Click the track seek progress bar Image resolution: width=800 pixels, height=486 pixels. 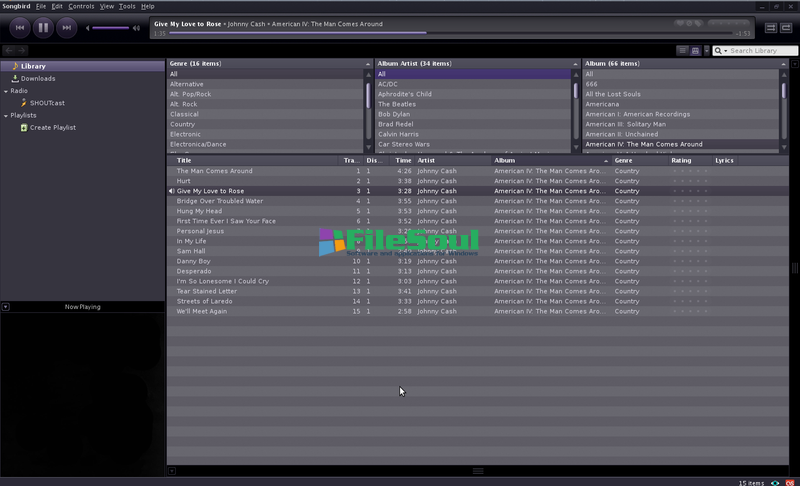tap(450, 33)
